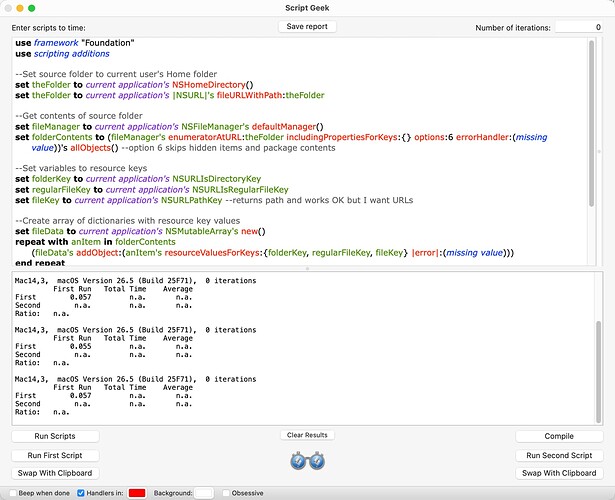The height and width of the screenshot is (500, 615).
Task: Enable the Obsessive checkbox
Action: [226, 493]
